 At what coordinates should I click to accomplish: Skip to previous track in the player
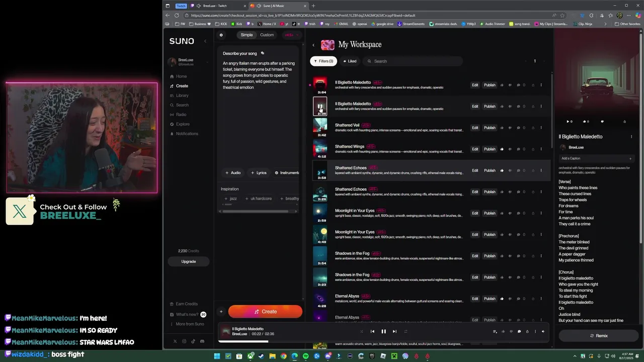(x=372, y=331)
